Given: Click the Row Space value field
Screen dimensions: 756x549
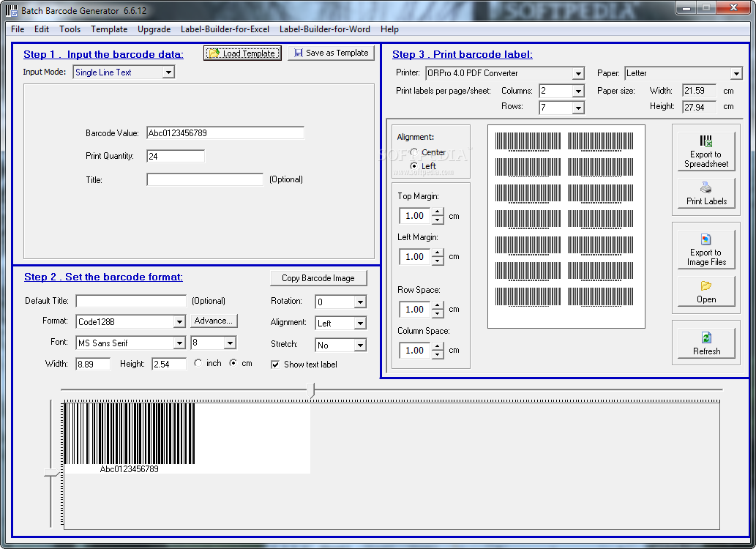Looking at the screenshot, I should (x=415, y=309).
